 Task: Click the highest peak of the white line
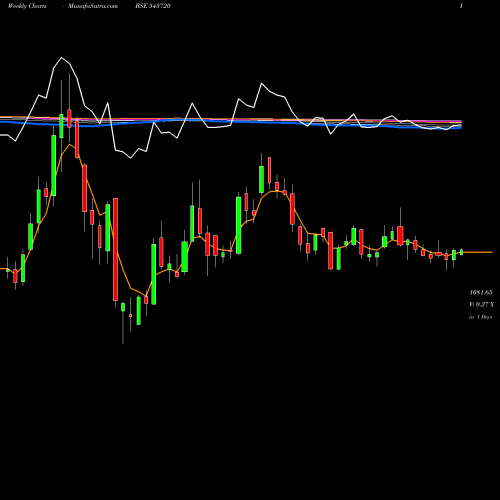coord(61,58)
